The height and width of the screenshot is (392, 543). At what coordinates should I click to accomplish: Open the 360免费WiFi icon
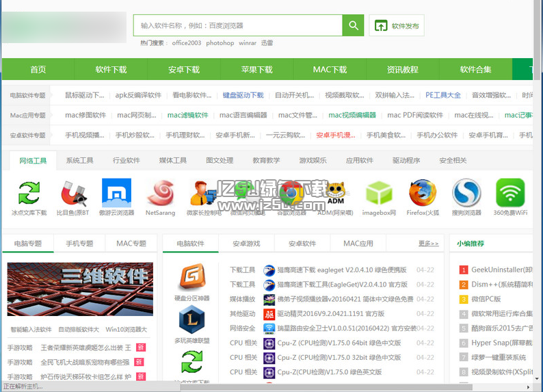[510, 193]
